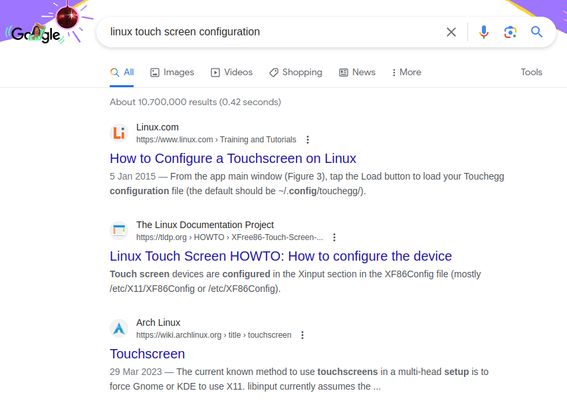The width and height of the screenshot is (567, 407).
Task: Switch to the Videos tab
Action: [x=232, y=72]
